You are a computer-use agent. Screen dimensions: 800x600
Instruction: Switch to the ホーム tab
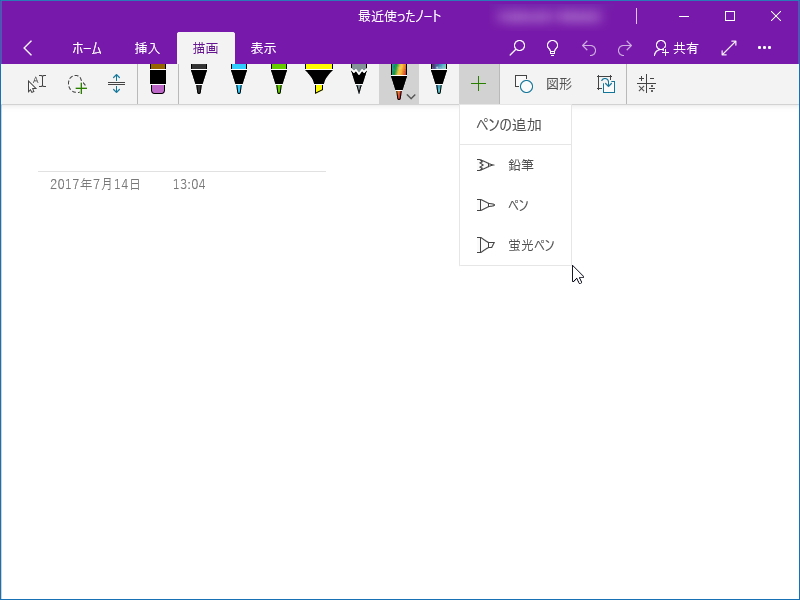[x=87, y=47]
